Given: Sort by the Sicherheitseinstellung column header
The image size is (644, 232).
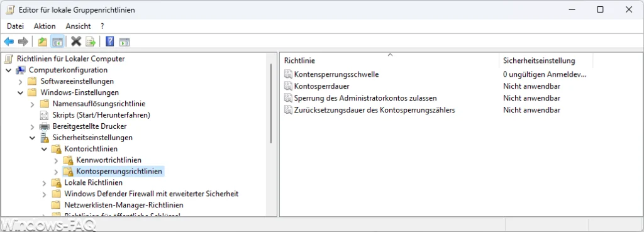Looking at the screenshot, I should pyautogui.click(x=546, y=60).
